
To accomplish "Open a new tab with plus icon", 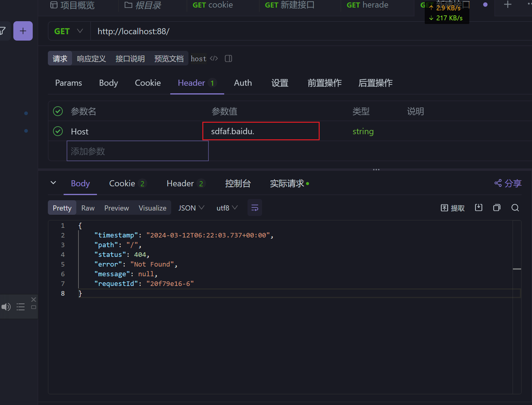I will coord(508,5).
